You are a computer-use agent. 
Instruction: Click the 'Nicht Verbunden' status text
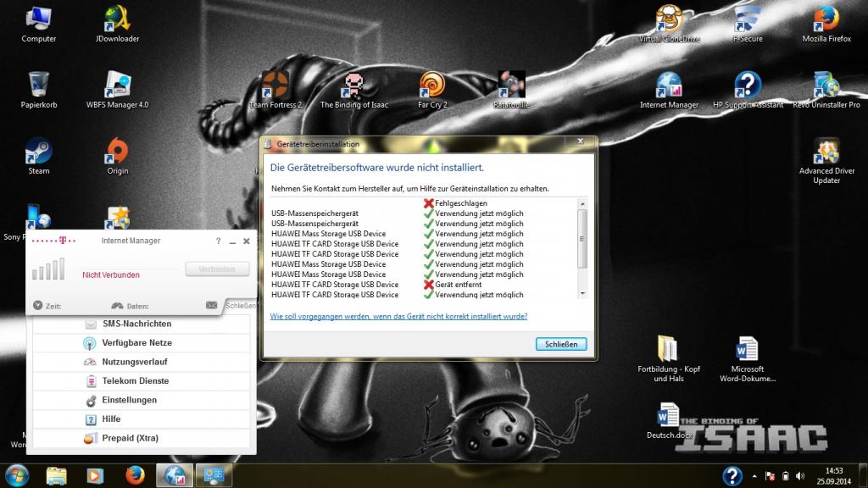[x=111, y=275]
